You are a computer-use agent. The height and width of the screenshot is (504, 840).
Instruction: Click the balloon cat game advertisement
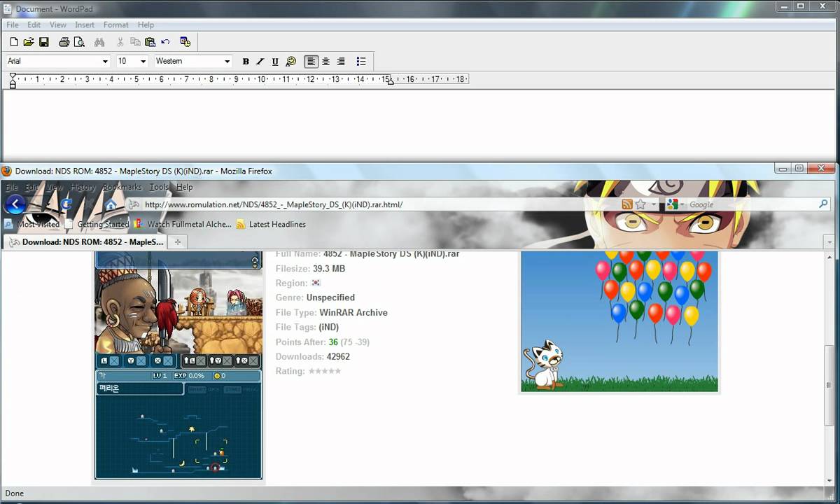(x=619, y=321)
